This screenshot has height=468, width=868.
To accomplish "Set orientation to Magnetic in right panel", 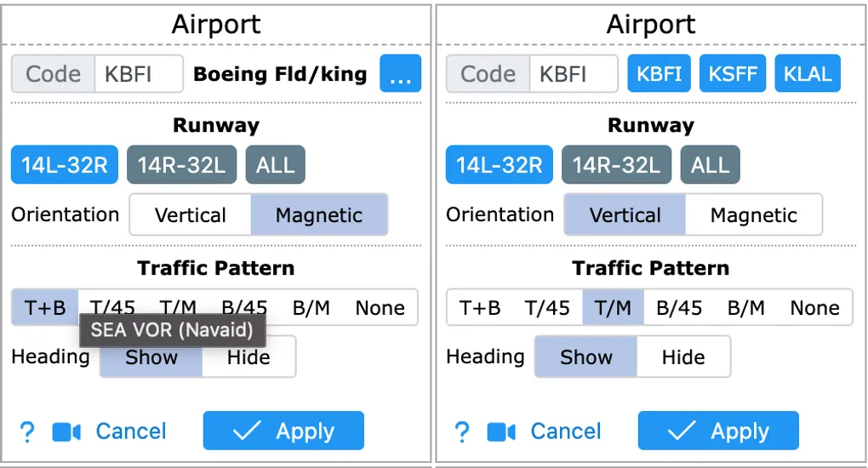I will click(x=753, y=215).
